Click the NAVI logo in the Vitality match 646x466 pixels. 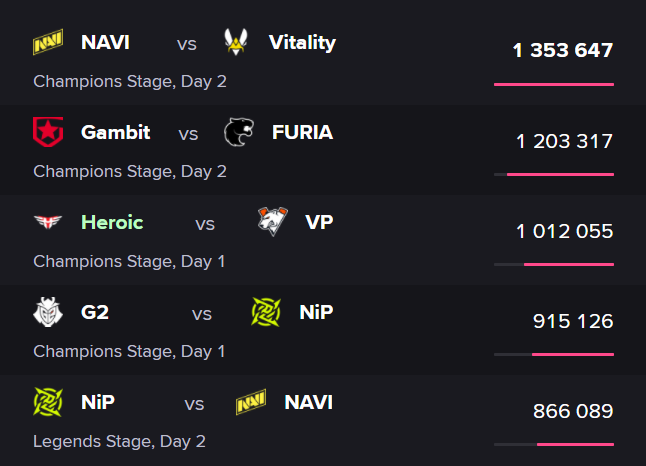(x=48, y=43)
